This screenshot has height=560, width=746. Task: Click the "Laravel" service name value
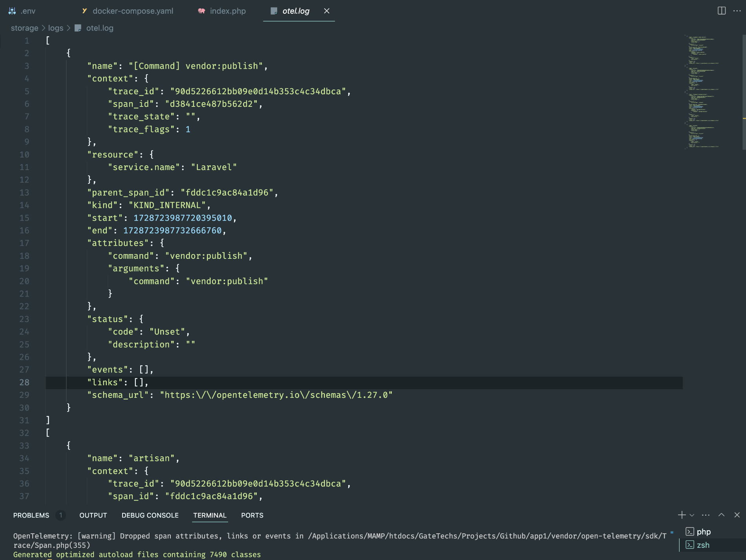pos(214,167)
